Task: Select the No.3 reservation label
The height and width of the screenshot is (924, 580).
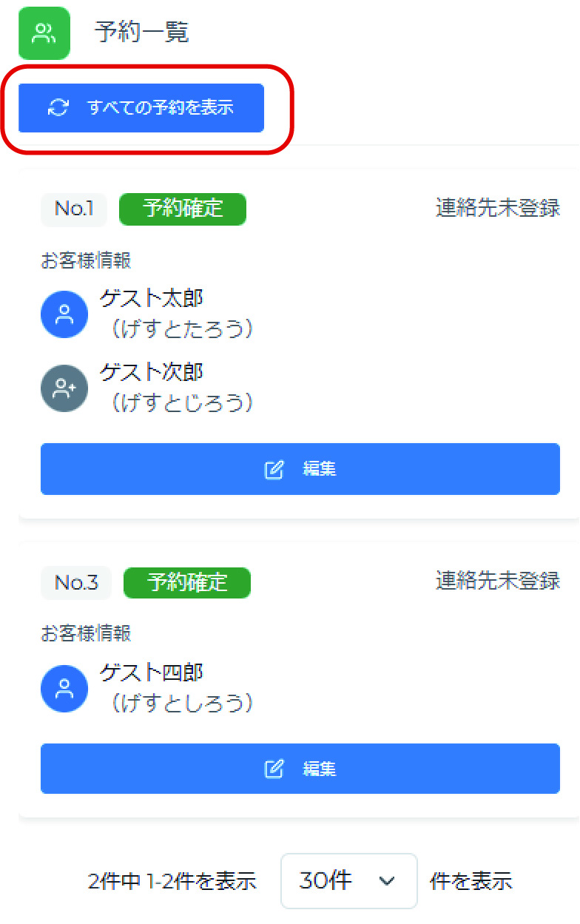Action: click(x=75, y=582)
